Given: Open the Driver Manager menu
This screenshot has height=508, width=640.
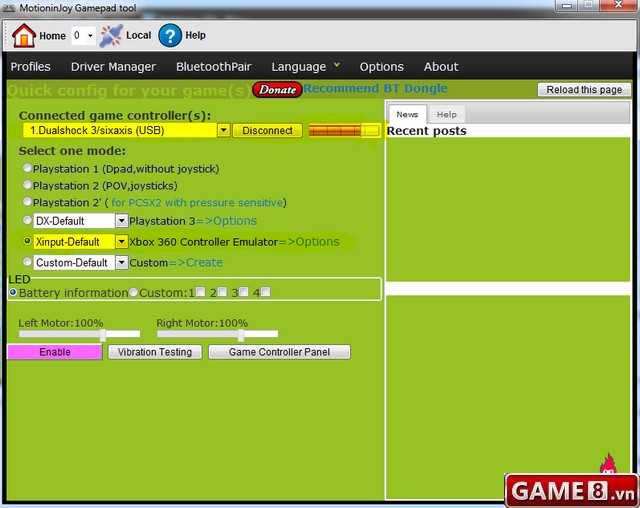Looking at the screenshot, I should click(113, 67).
